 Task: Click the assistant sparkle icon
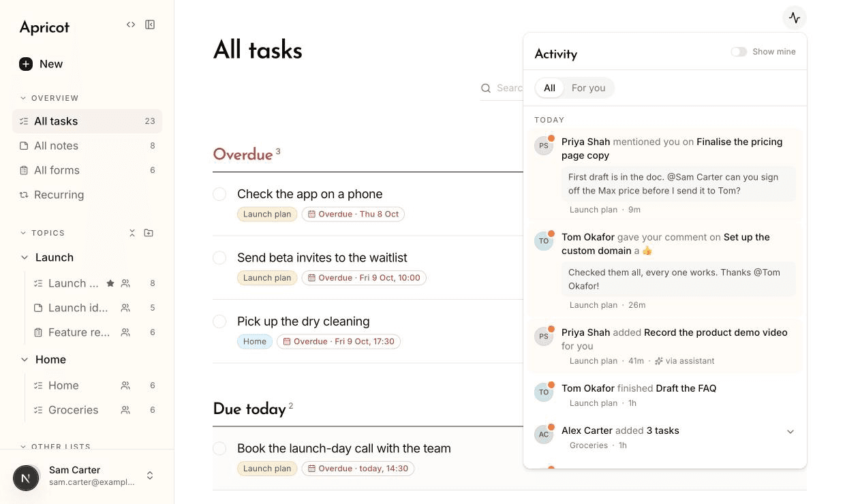point(659,361)
